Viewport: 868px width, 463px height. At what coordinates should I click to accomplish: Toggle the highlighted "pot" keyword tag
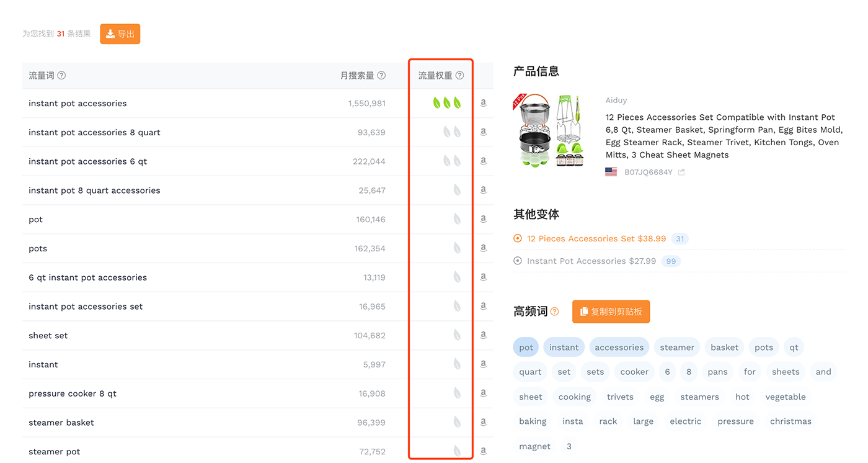coord(526,347)
